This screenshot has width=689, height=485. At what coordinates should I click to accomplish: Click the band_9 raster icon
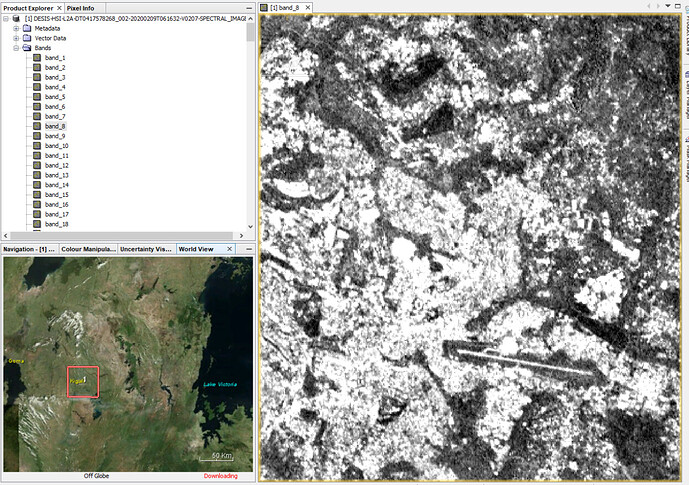pos(37,136)
